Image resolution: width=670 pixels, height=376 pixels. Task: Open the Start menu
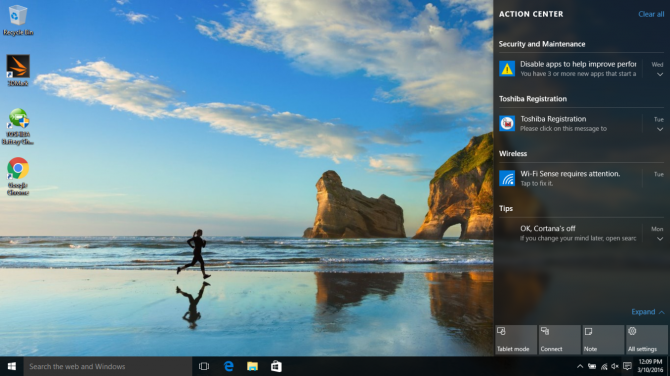coord(12,366)
